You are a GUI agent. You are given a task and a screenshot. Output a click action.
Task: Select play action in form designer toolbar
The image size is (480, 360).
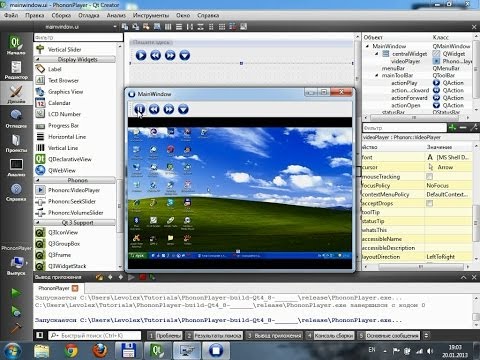click(x=141, y=55)
